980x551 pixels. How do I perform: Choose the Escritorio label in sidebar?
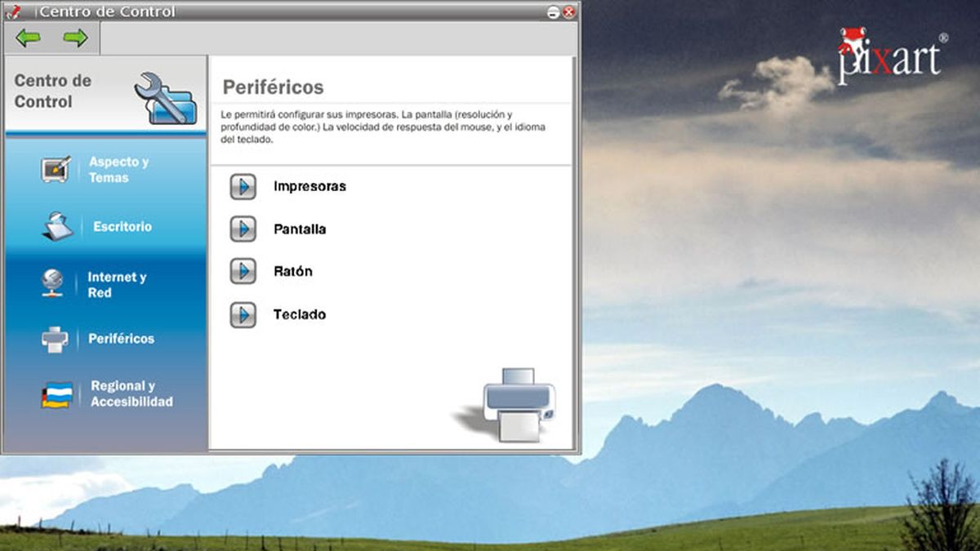(x=122, y=227)
